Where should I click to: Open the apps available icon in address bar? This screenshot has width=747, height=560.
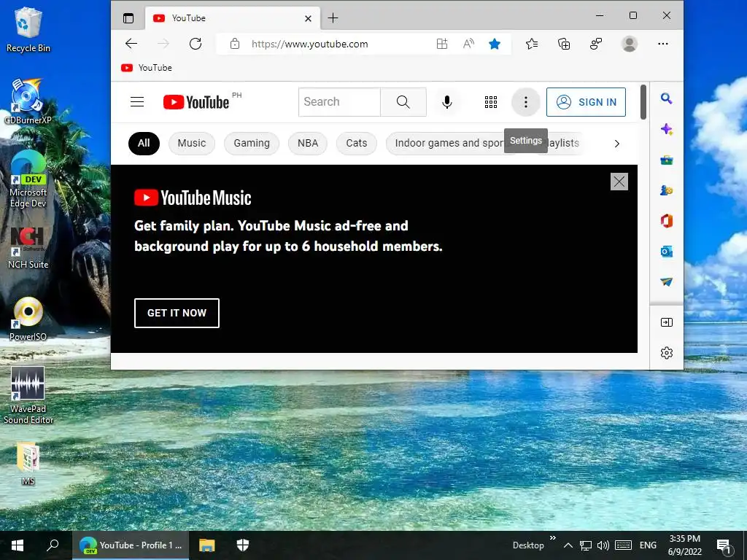[x=441, y=44]
